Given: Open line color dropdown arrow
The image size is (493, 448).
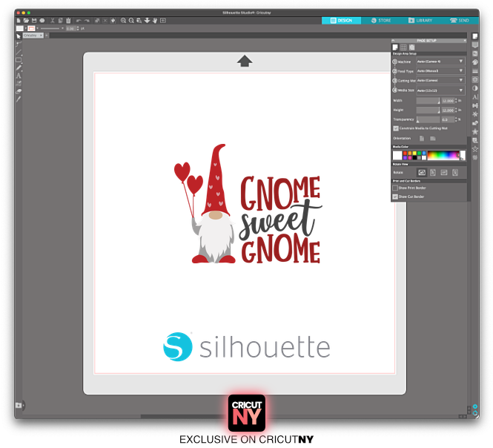Looking at the screenshot, I should click(x=37, y=29).
